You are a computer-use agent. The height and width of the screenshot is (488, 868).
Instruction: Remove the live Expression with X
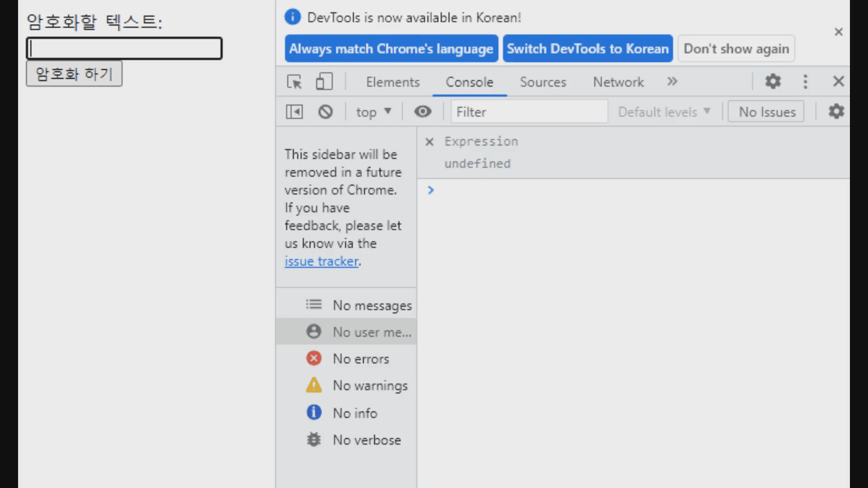point(429,142)
